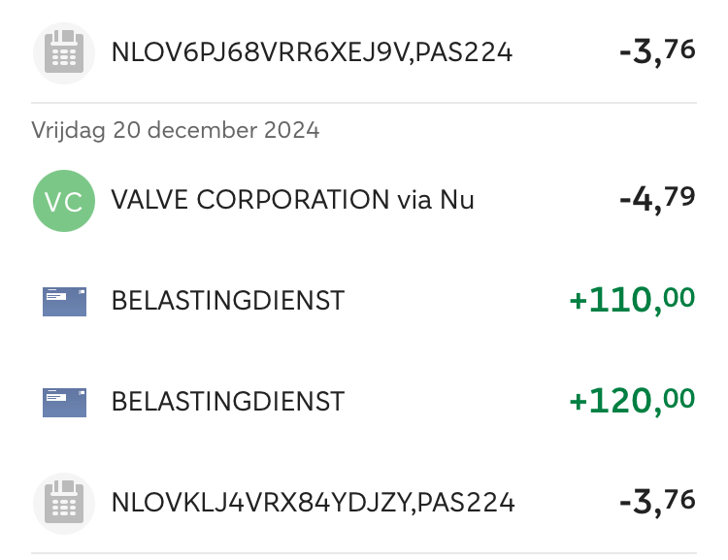Click the -3,76 amount in the bottom row
Screen dimensions: 728x560
pyautogui.click(x=657, y=502)
